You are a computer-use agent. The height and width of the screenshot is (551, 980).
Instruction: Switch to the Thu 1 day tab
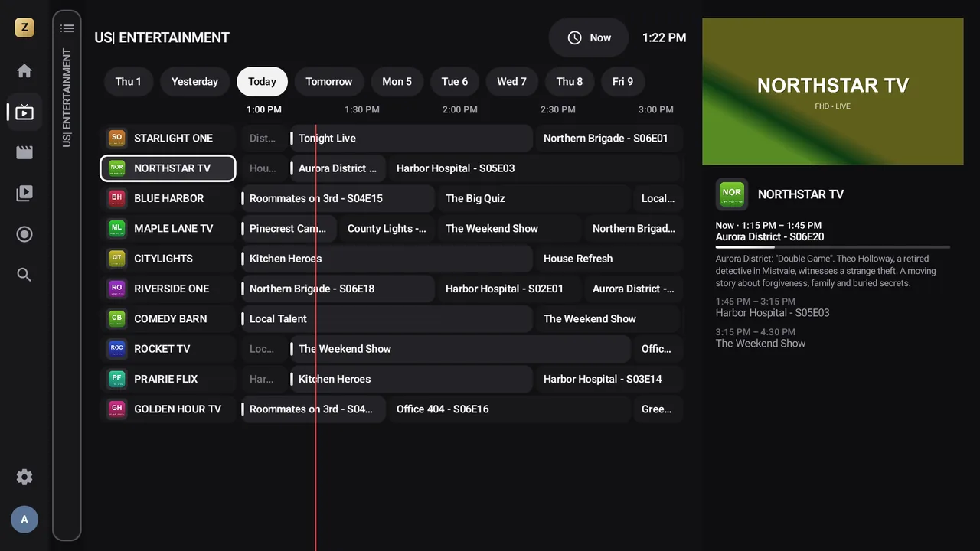128,82
